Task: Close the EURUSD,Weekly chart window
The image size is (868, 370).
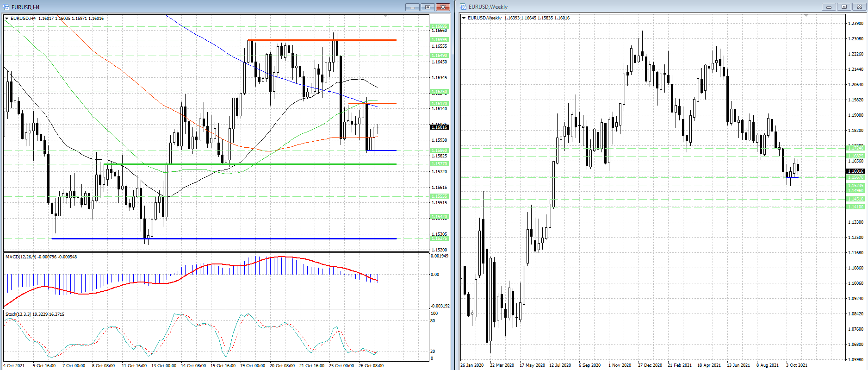Action: 860,7
